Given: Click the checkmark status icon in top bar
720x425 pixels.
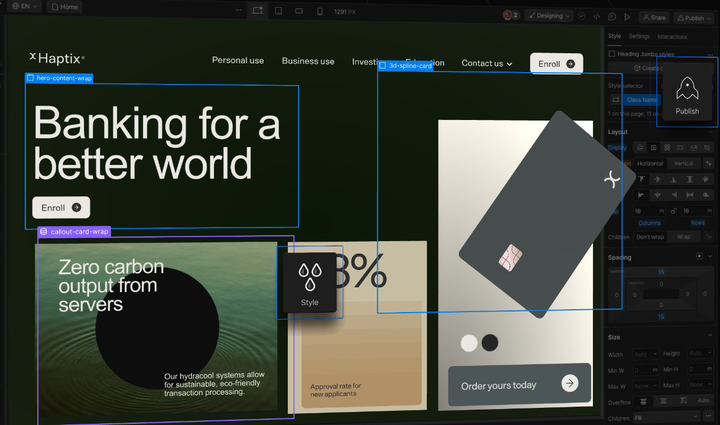Looking at the screenshot, I should 582,16.
